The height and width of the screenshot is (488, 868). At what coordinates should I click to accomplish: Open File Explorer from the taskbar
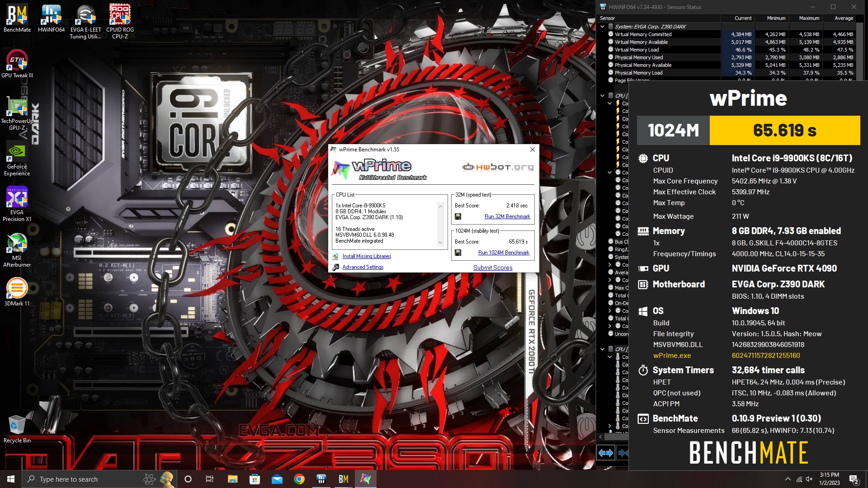click(x=232, y=479)
